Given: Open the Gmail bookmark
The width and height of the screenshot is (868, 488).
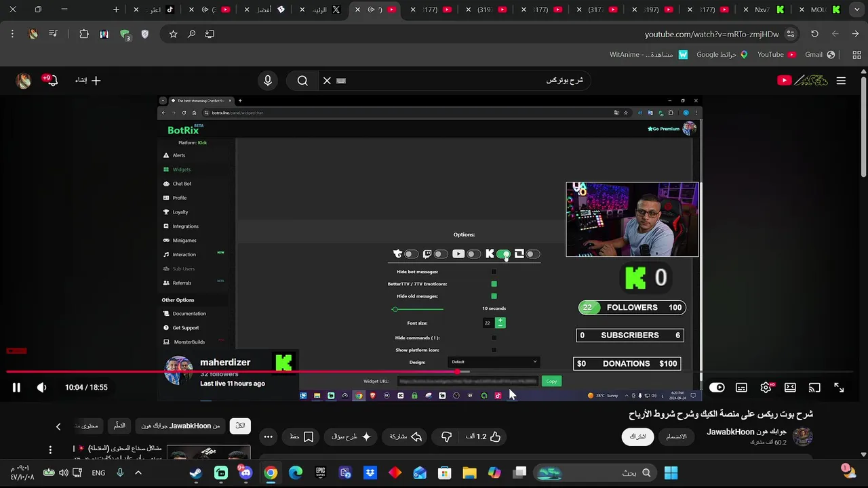Looking at the screenshot, I should 819,55.
